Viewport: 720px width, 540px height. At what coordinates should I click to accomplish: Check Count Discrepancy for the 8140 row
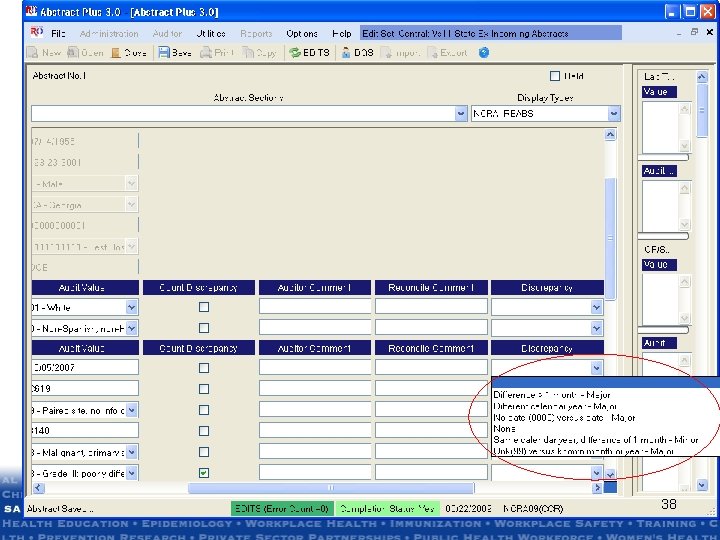(x=204, y=431)
